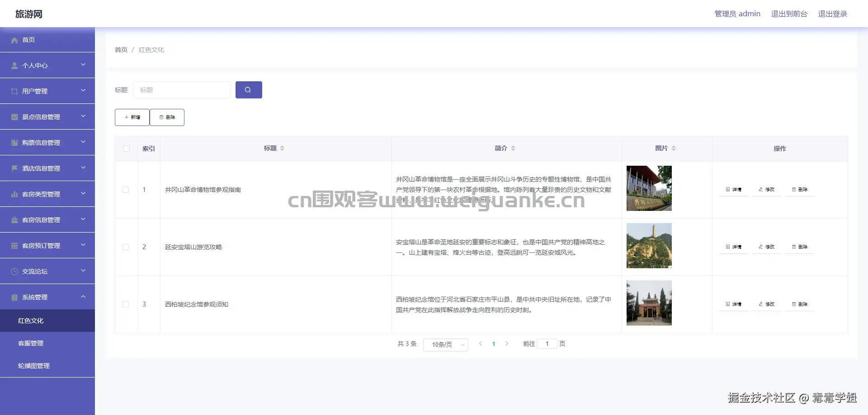Select 客服管理 submenu item

coord(47,343)
